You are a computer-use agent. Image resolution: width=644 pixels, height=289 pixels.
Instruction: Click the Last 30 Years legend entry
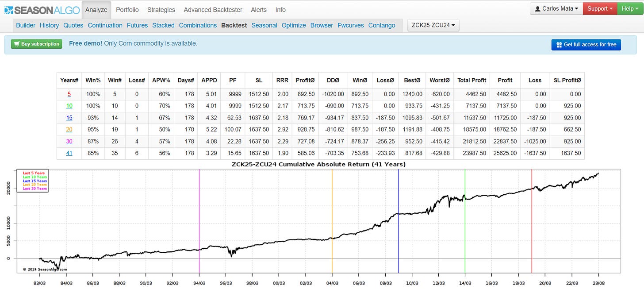[x=34, y=189]
